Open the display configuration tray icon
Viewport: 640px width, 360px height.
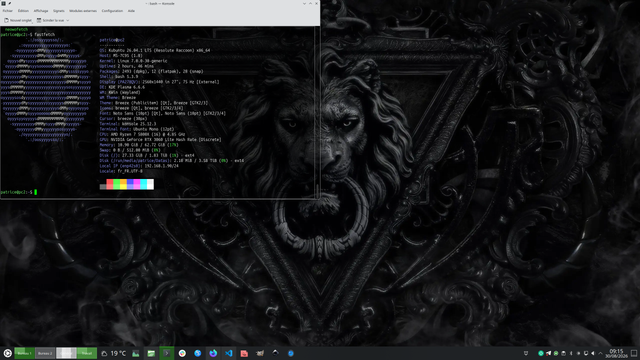click(x=586, y=353)
